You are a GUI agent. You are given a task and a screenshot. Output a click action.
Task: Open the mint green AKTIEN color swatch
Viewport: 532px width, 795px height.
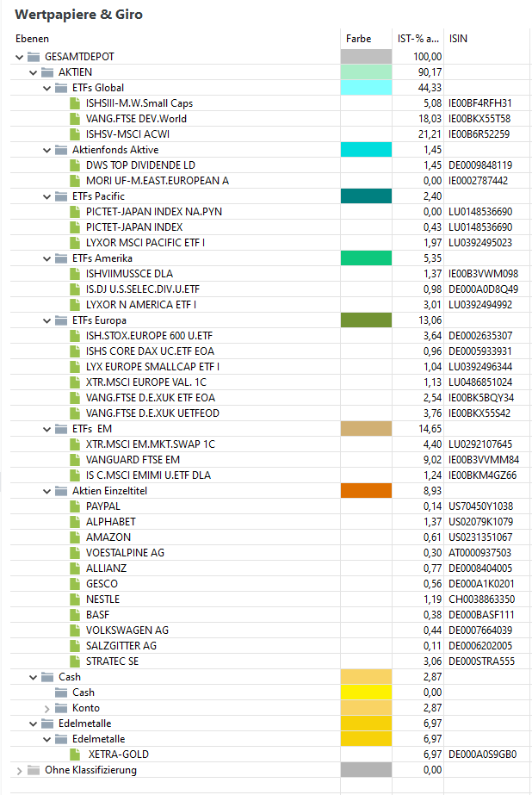pos(366,72)
